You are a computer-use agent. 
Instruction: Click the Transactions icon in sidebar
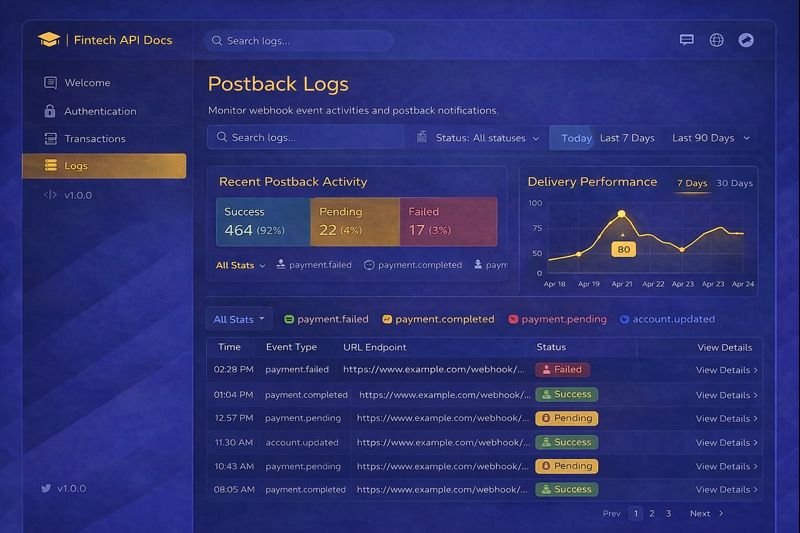[50, 138]
